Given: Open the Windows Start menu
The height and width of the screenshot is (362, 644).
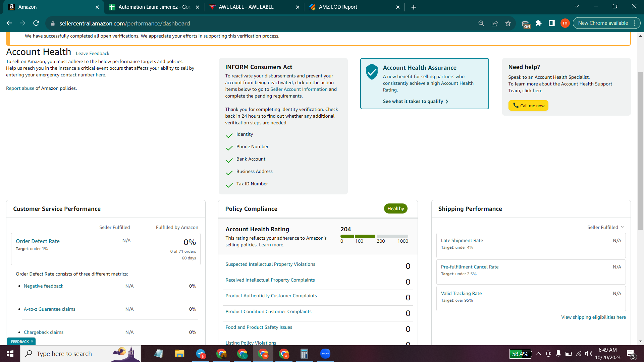Looking at the screenshot, I should [10, 354].
